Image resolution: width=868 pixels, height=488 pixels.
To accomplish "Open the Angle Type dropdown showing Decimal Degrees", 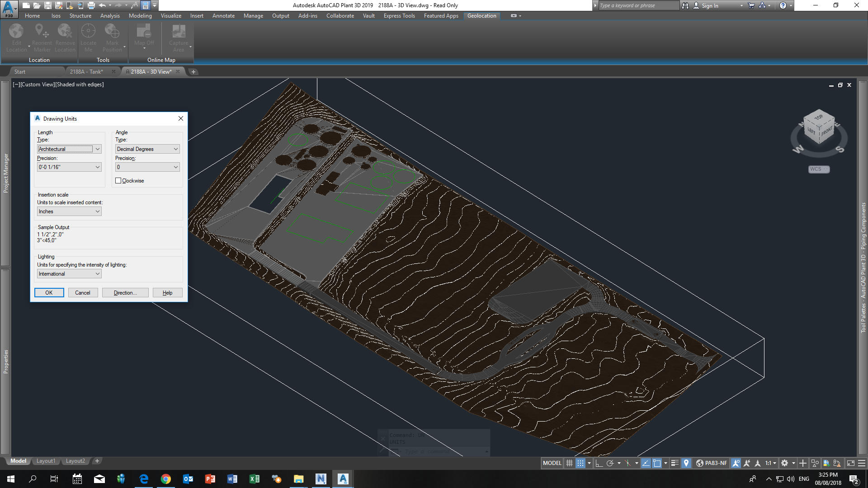I will [147, 149].
